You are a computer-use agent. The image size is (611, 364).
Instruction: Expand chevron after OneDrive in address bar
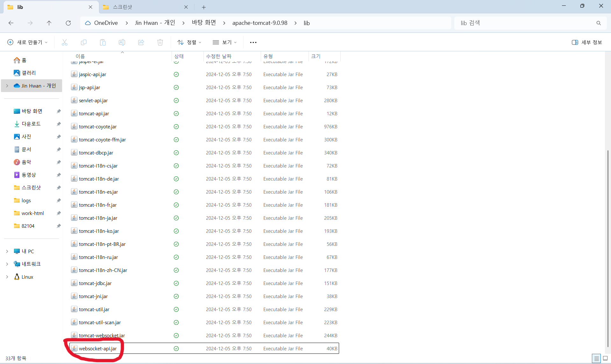coord(127,23)
